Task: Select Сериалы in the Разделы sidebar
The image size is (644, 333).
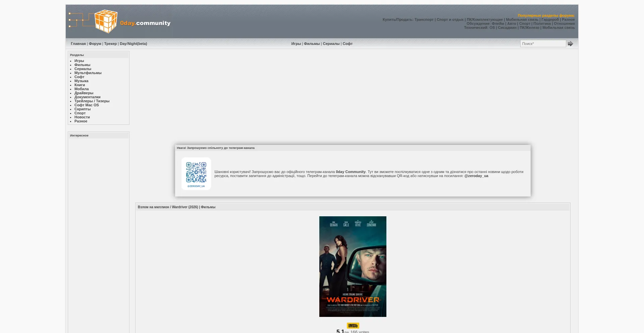Action: (x=83, y=69)
